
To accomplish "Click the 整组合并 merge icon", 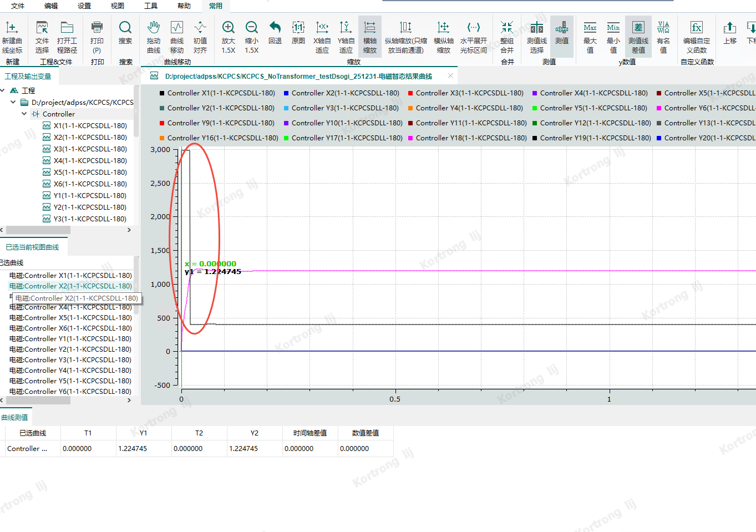I will point(506,28).
